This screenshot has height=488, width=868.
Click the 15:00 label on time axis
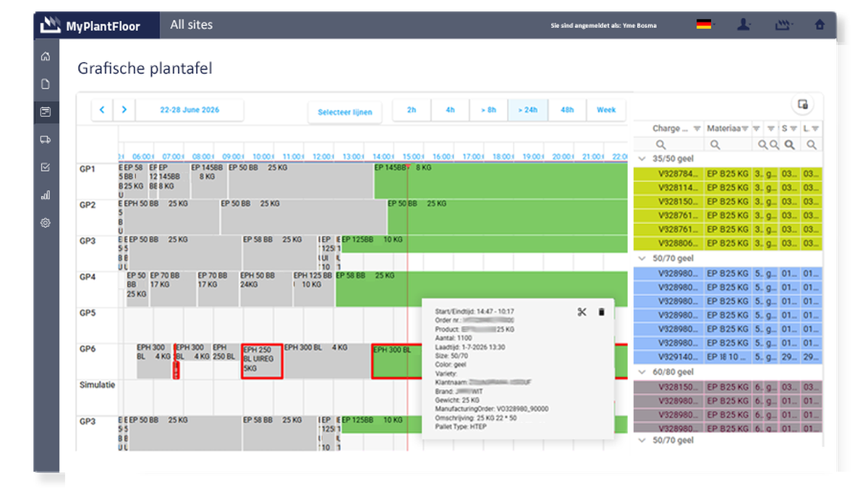tap(412, 156)
